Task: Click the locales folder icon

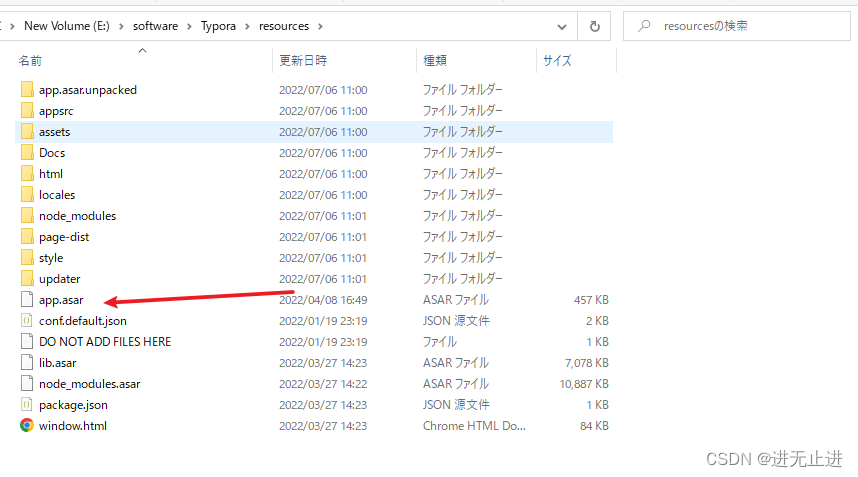Action: click(x=27, y=194)
